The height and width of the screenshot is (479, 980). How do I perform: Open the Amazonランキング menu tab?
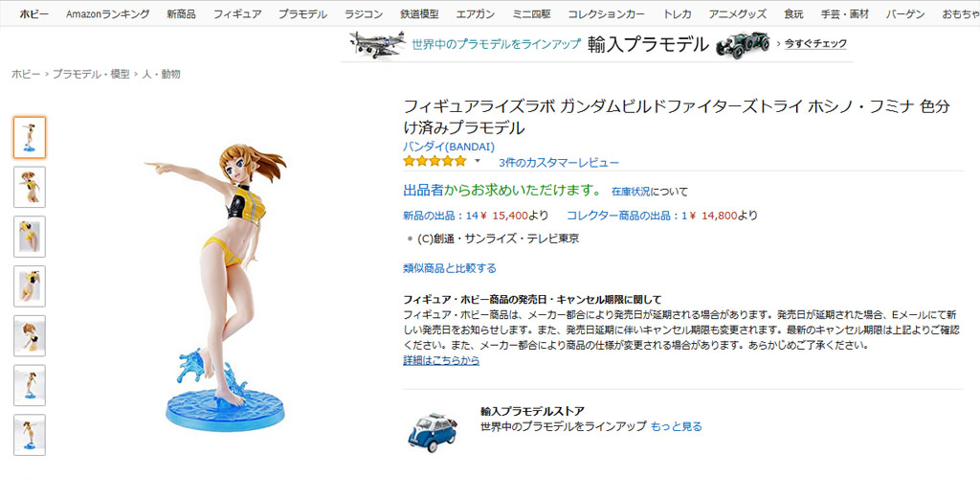pos(107,13)
